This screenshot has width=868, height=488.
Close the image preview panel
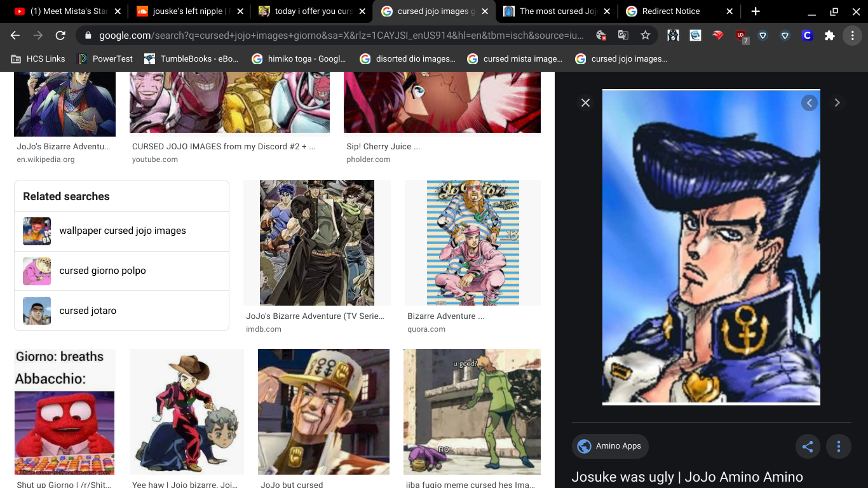tap(586, 103)
